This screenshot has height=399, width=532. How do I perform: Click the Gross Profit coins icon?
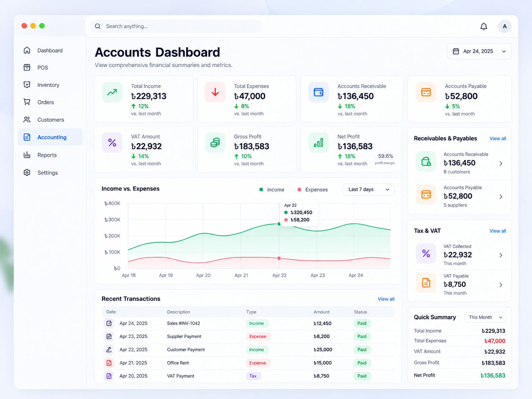(215, 143)
